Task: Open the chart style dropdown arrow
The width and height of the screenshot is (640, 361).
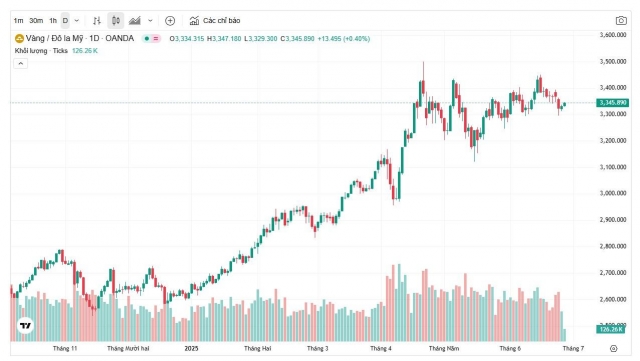Action: [150, 20]
